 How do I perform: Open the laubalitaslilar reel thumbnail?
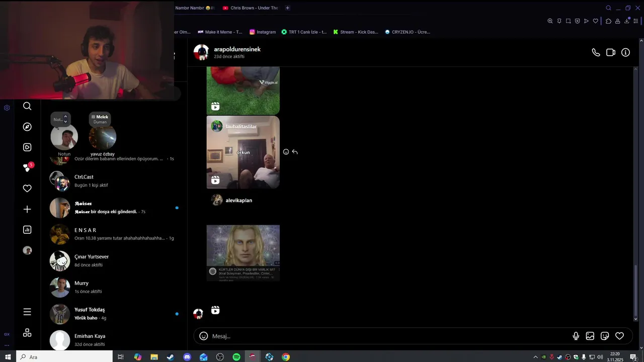point(243,152)
